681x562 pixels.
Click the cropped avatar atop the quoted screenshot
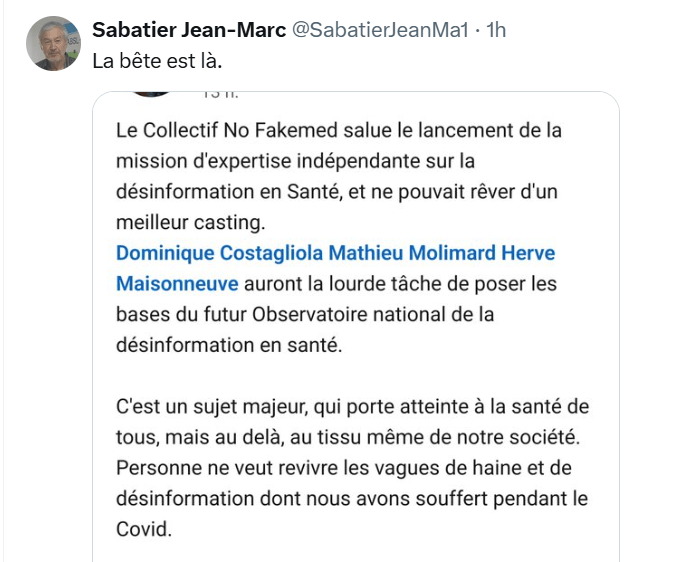click(x=152, y=91)
